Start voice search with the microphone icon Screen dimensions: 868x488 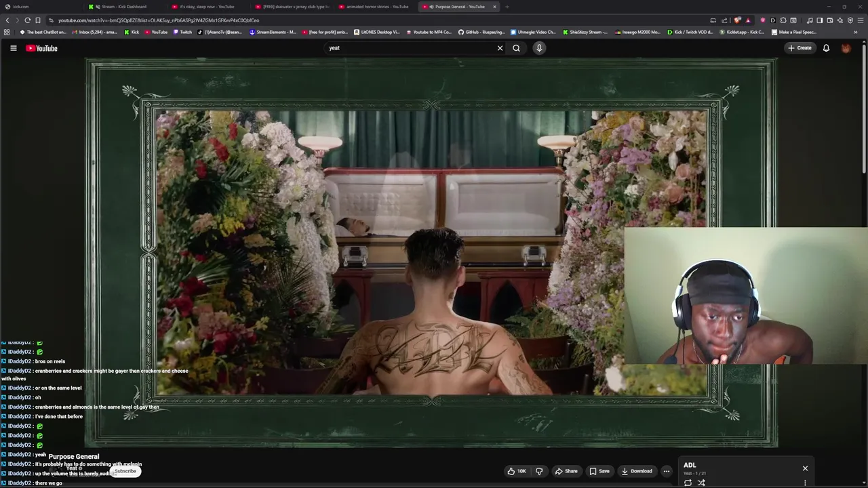(x=539, y=48)
